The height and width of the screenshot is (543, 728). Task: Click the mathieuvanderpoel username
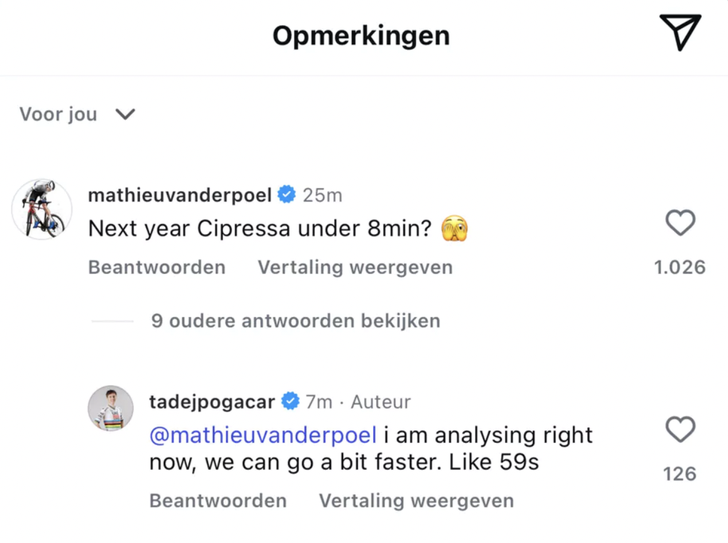click(x=179, y=195)
